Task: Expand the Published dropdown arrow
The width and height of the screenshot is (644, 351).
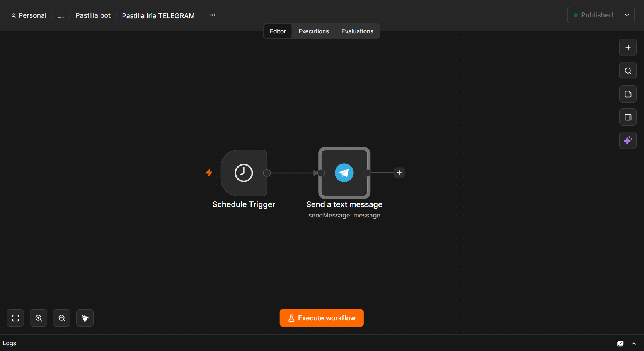Action: click(627, 15)
